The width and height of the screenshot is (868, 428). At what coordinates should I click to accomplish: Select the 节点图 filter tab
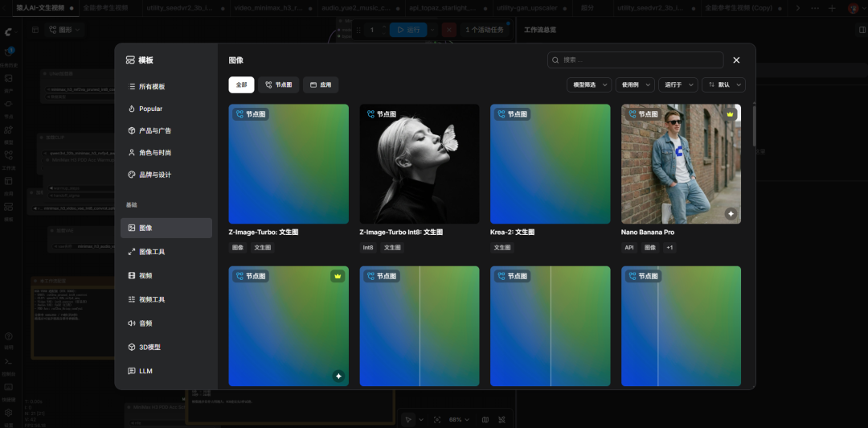point(278,84)
